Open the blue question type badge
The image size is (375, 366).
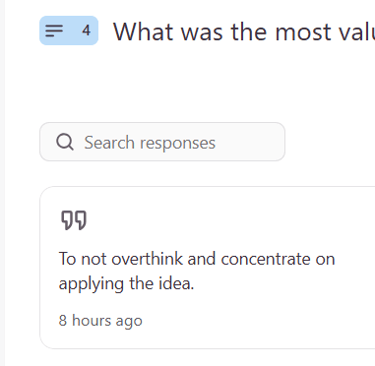69,30
